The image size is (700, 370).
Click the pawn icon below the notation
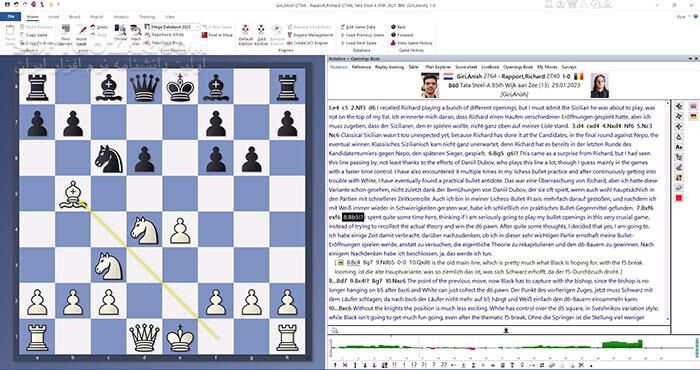coord(506,330)
